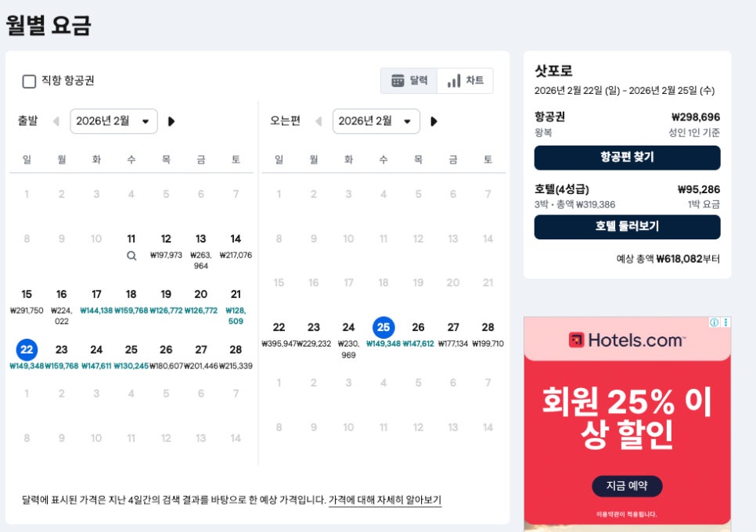
Task: Enable the 직항 항공권 checkbox
Action: click(29, 81)
